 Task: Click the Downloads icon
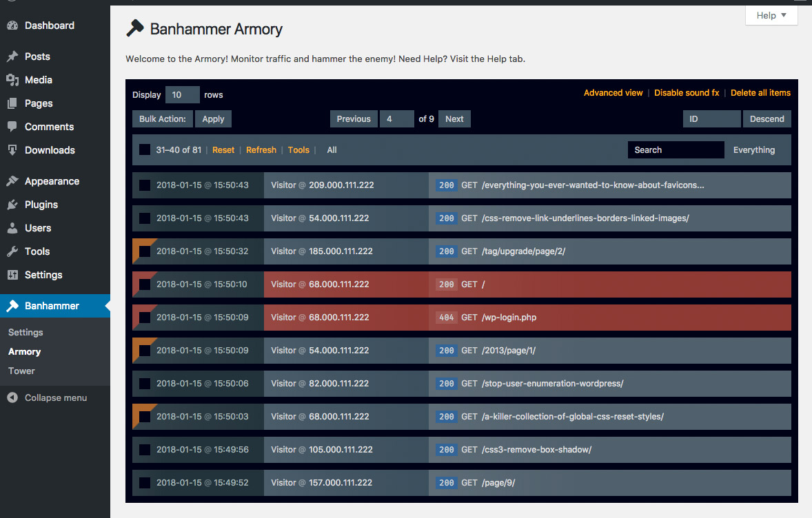12,150
